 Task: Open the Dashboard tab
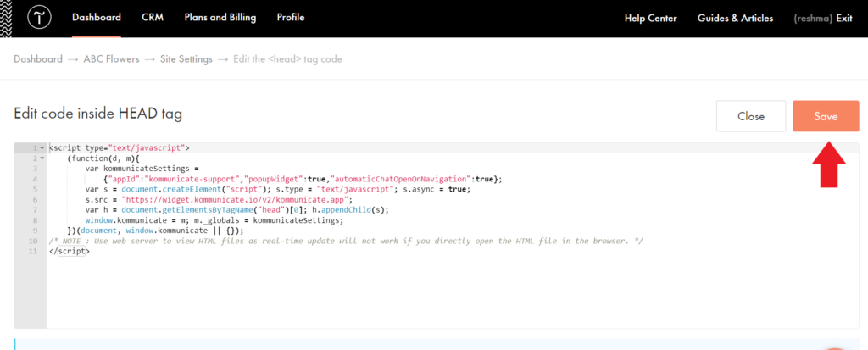(x=97, y=18)
